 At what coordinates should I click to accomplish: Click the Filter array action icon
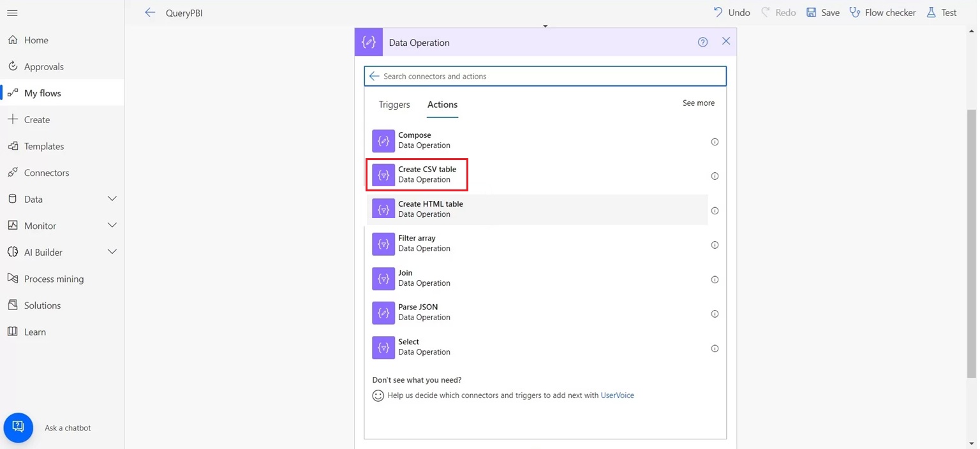click(x=383, y=244)
